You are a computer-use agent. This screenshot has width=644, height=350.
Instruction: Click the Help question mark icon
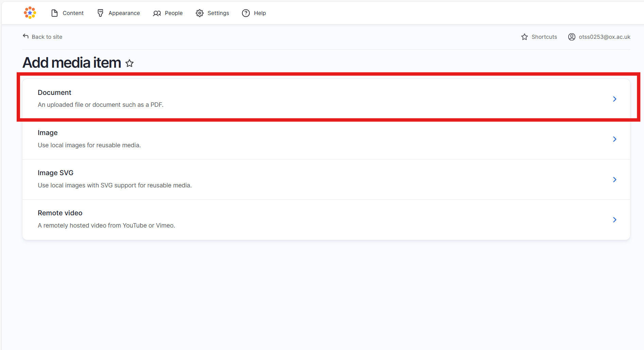245,13
